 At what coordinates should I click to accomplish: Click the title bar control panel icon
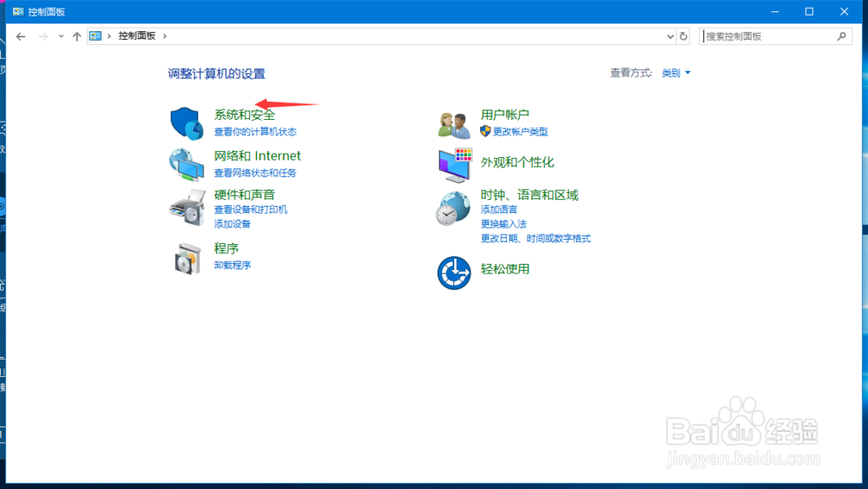18,11
